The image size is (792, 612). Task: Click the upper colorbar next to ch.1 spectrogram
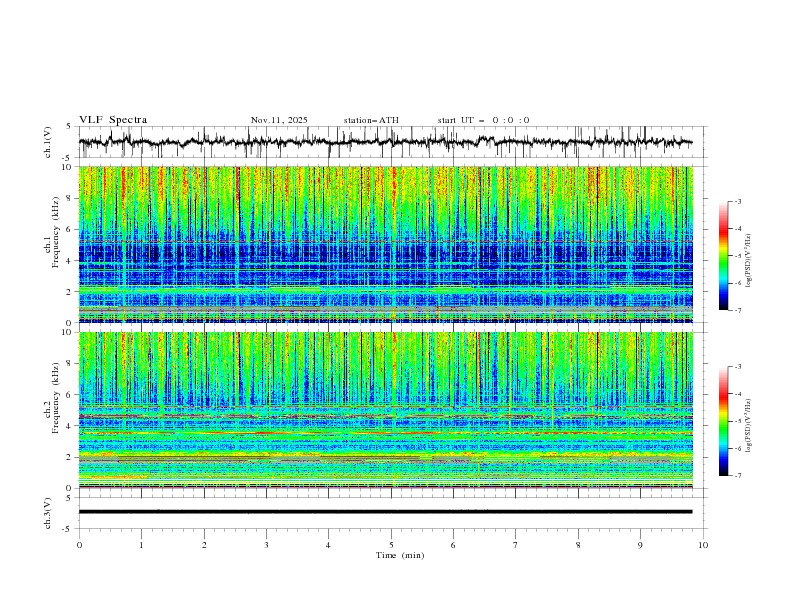(723, 256)
